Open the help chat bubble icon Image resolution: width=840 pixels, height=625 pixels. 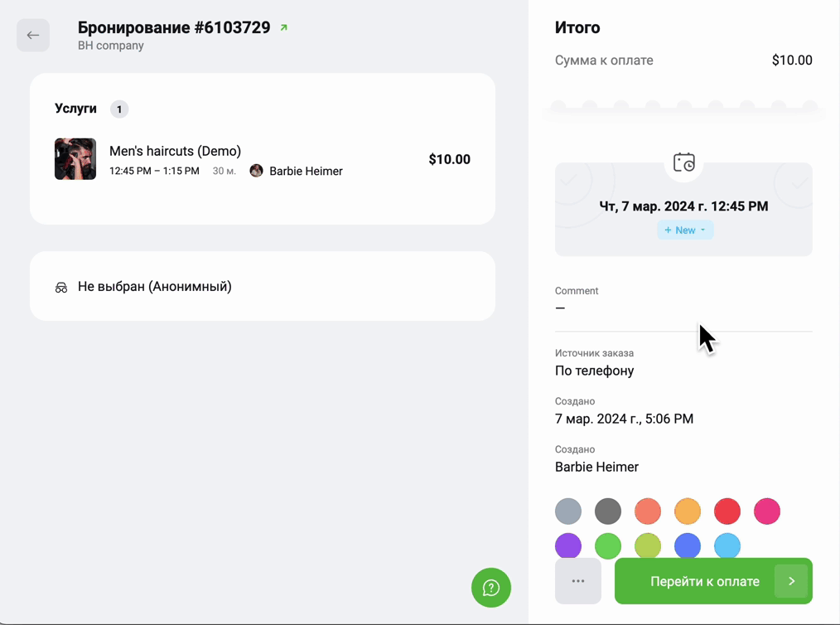click(490, 588)
